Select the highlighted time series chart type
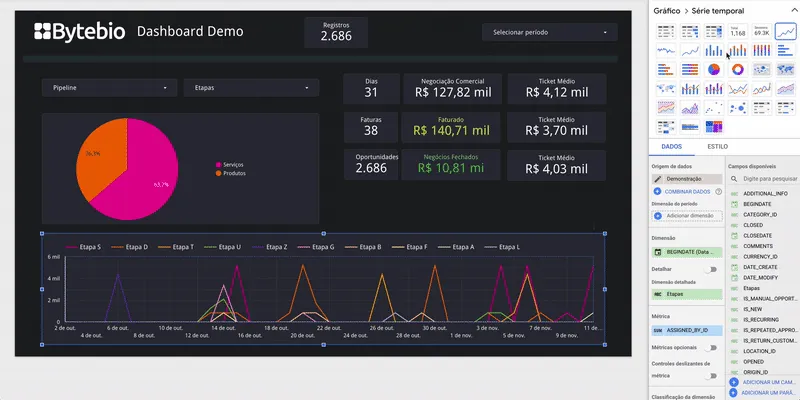Viewport: 800px width, 400px height. pos(785,32)
